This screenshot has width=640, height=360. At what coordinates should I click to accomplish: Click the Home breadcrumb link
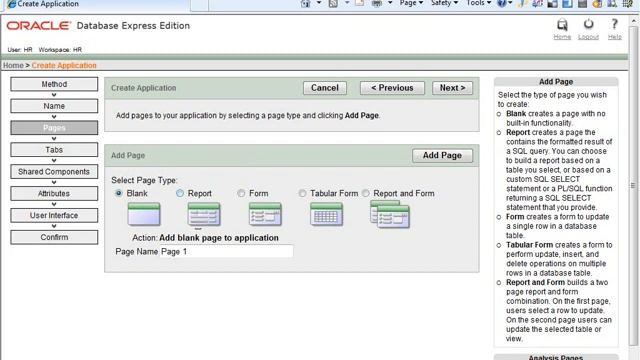[x=13, y=65]
